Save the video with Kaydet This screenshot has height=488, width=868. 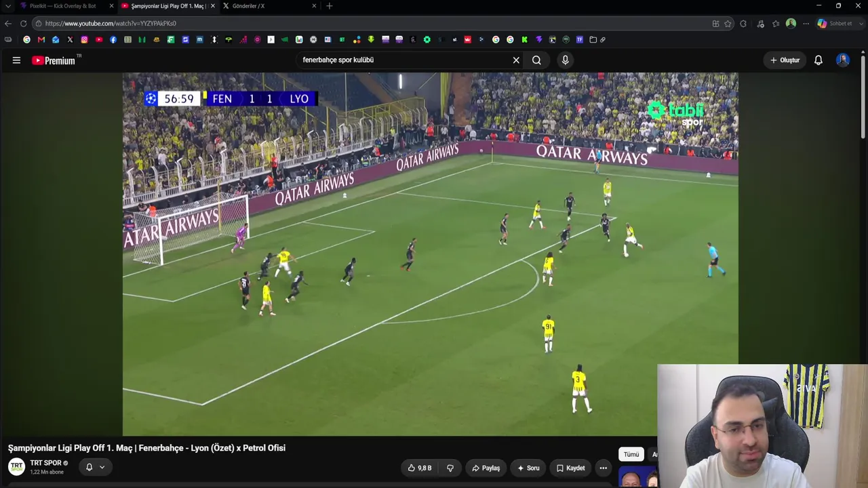(570, 468)
